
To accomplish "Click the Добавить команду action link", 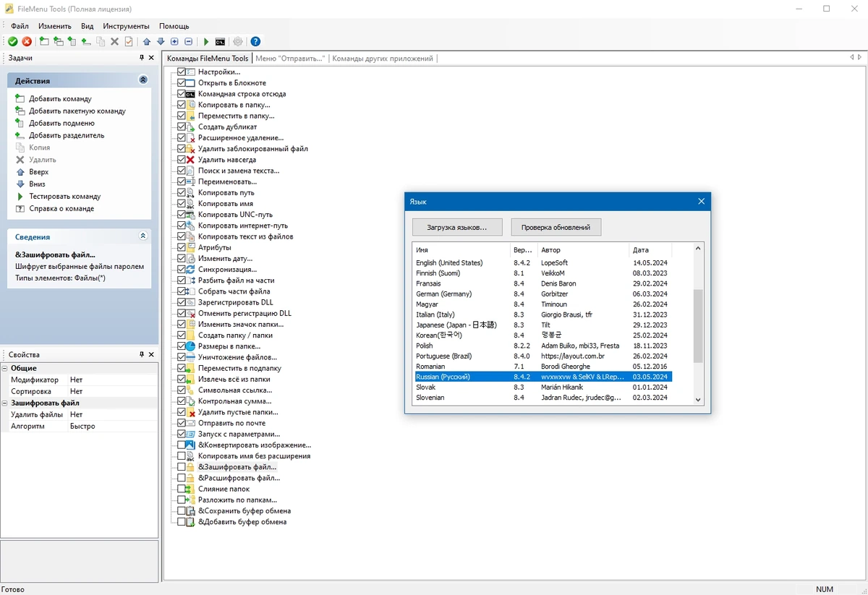I will (60, 99).
